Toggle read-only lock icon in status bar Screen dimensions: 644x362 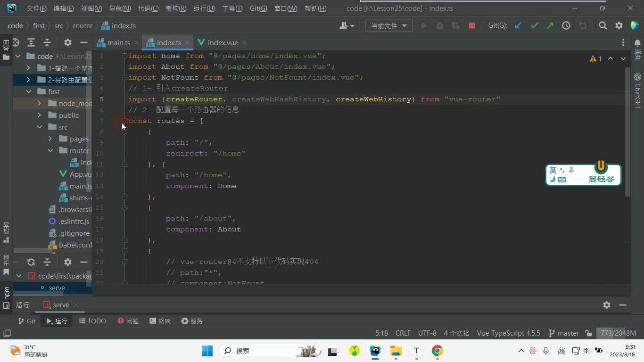point(588,333)
